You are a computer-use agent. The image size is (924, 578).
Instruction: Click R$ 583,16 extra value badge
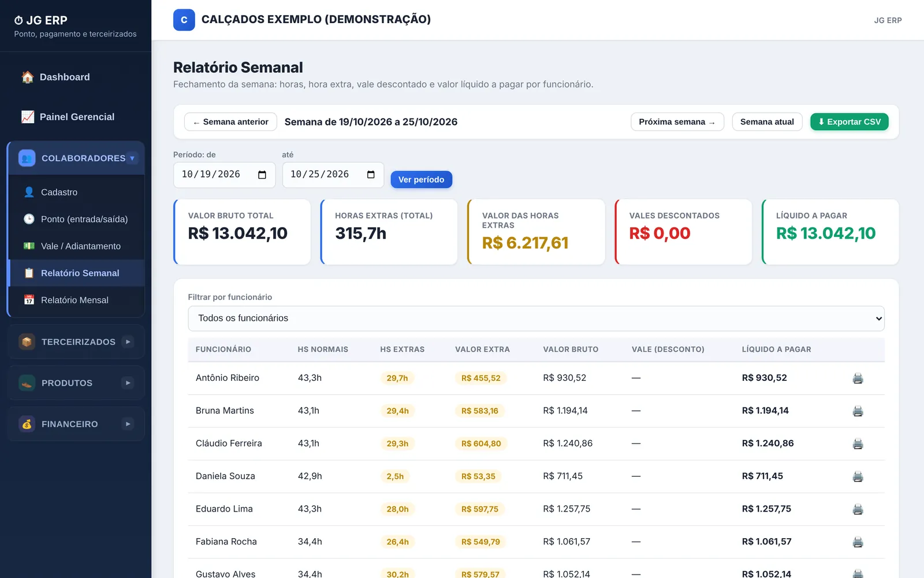pyautogui.click(x=480, y=411)
